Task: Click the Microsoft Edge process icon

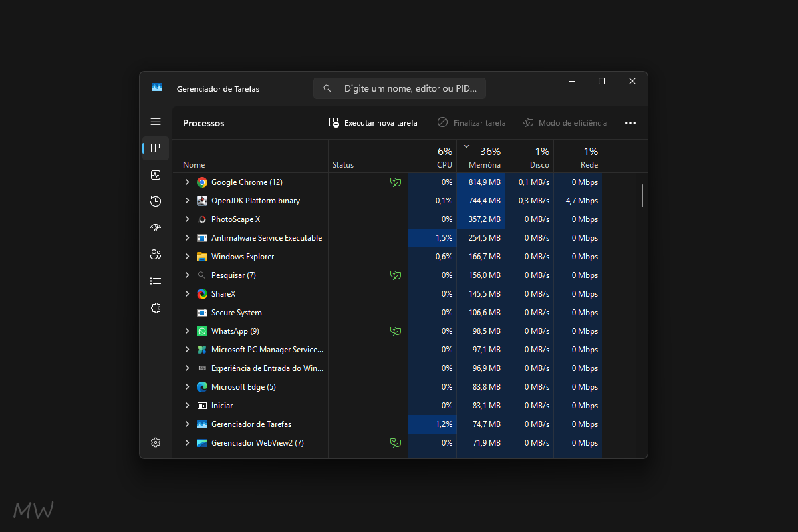Action: [202, 387]
